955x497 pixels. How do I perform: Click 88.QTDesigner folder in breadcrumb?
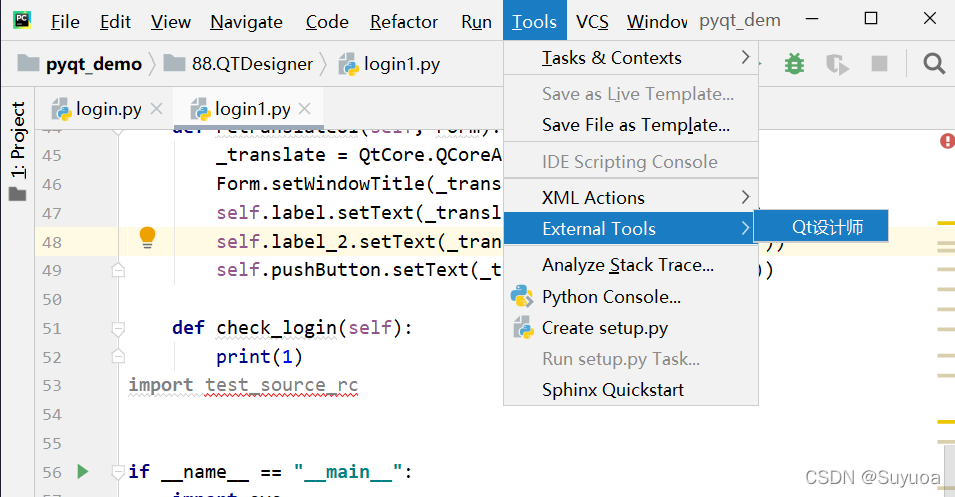point(252,64)
